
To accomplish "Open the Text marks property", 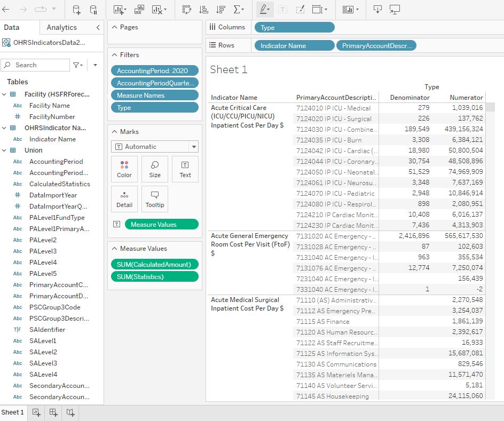I will tap(185, 169).
